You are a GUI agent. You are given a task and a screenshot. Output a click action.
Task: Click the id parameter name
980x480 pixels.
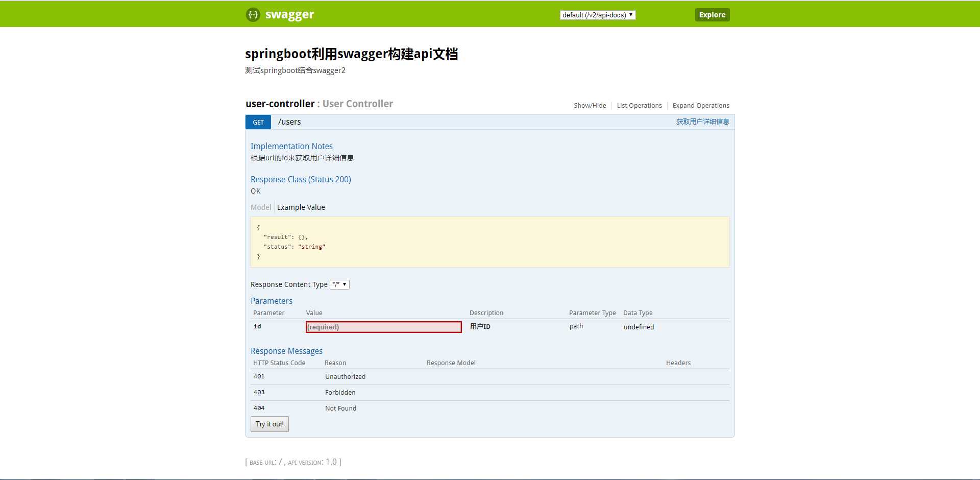[257, 326]
